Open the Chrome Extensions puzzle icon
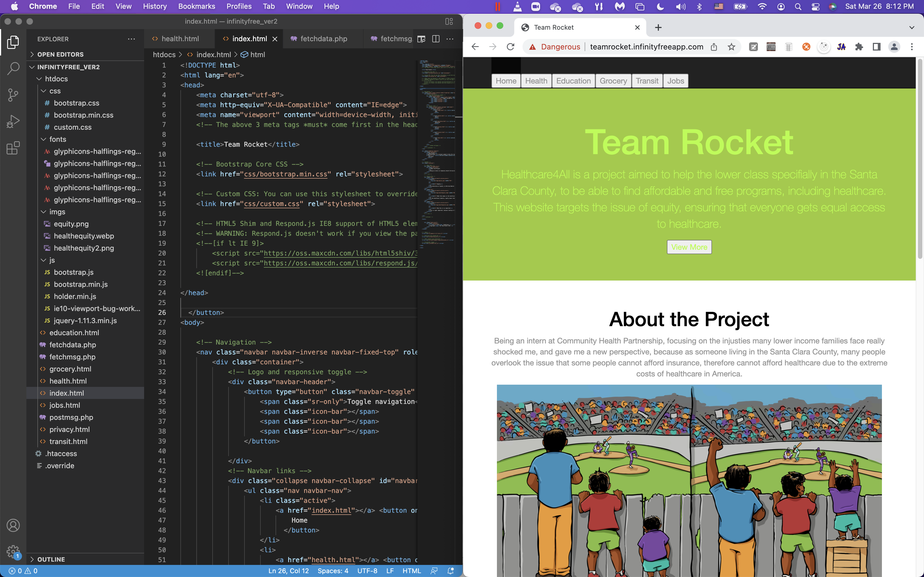Image resolution: width=924 pixels, height=577 pixels. tap(859, 47)
